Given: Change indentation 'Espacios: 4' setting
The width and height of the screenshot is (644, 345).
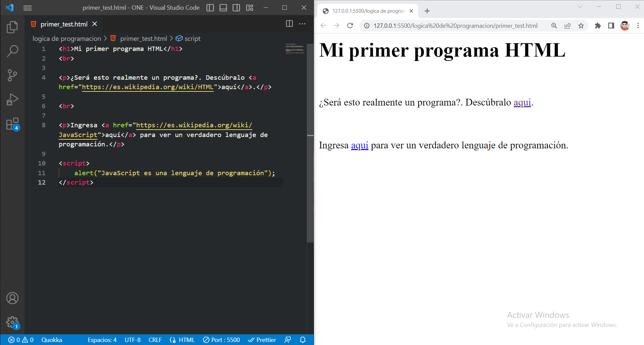Looking at the screenshot, I should coord(102,340).
